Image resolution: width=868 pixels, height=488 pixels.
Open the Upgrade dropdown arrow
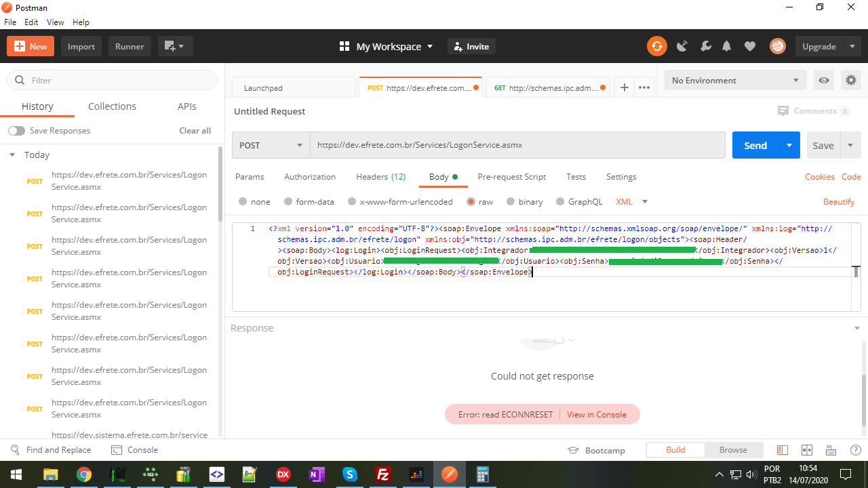852,46
